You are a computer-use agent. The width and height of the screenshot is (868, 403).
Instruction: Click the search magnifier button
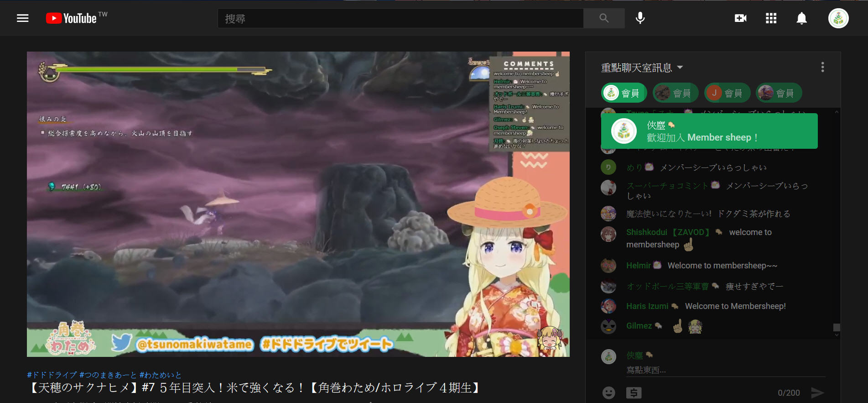tap(604, 18)
